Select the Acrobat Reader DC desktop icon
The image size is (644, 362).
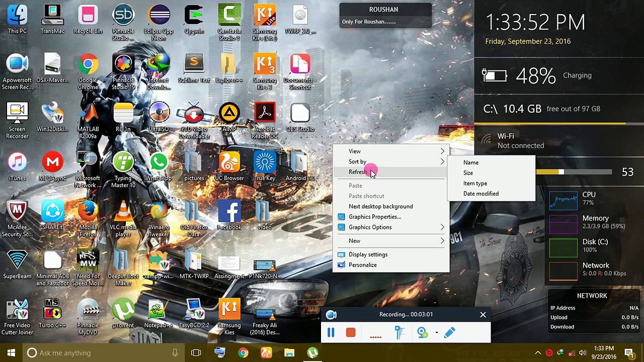[x=265, y=121]
